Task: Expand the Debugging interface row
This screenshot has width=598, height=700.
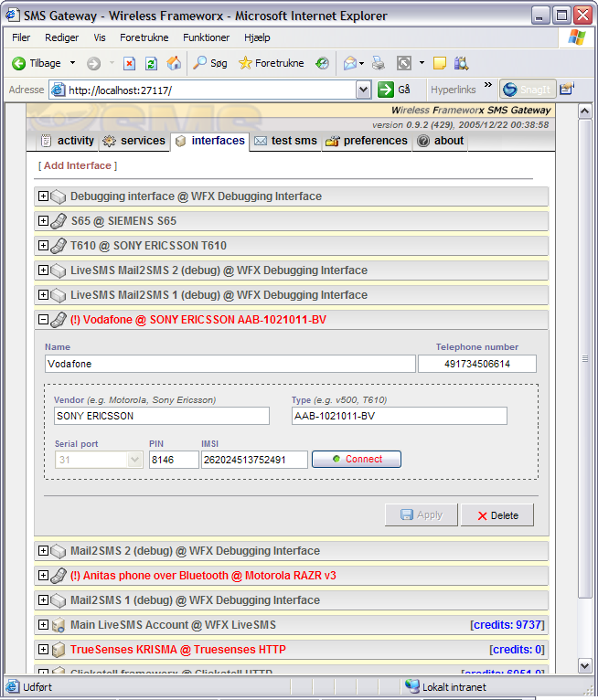Action: click(43, 196)
